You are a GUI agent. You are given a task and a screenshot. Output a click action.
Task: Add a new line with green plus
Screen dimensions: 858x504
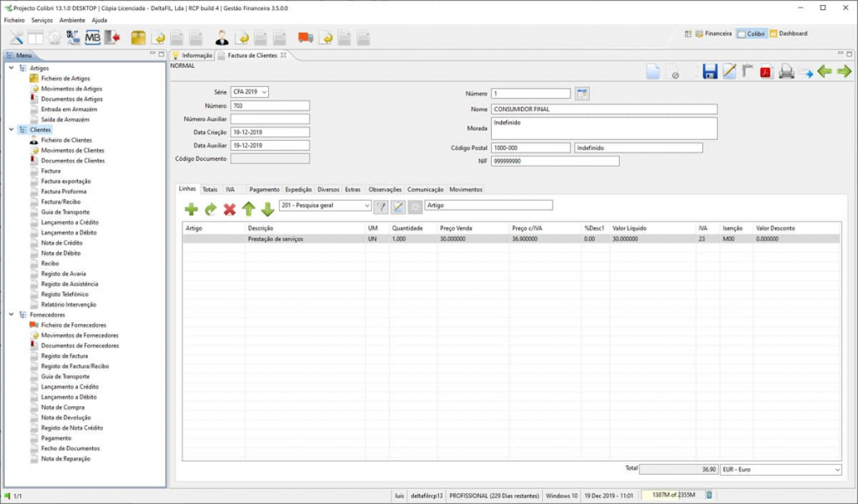[191, 209]
